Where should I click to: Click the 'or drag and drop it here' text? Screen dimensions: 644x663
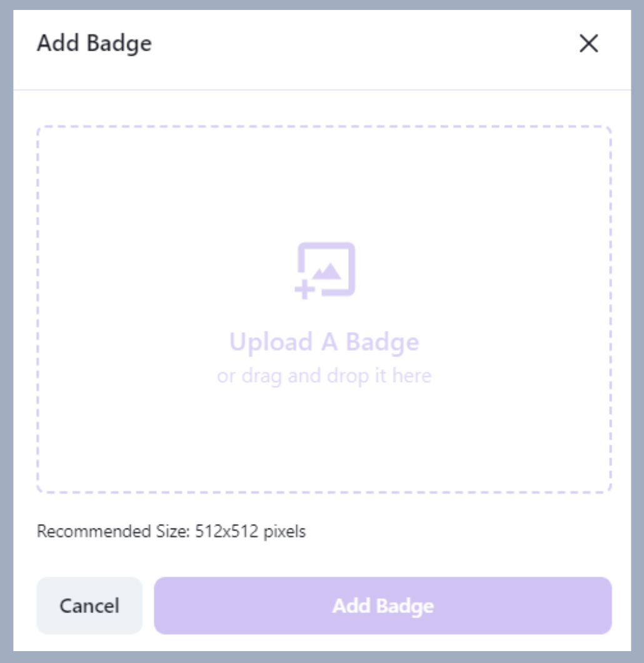[324, 375]
